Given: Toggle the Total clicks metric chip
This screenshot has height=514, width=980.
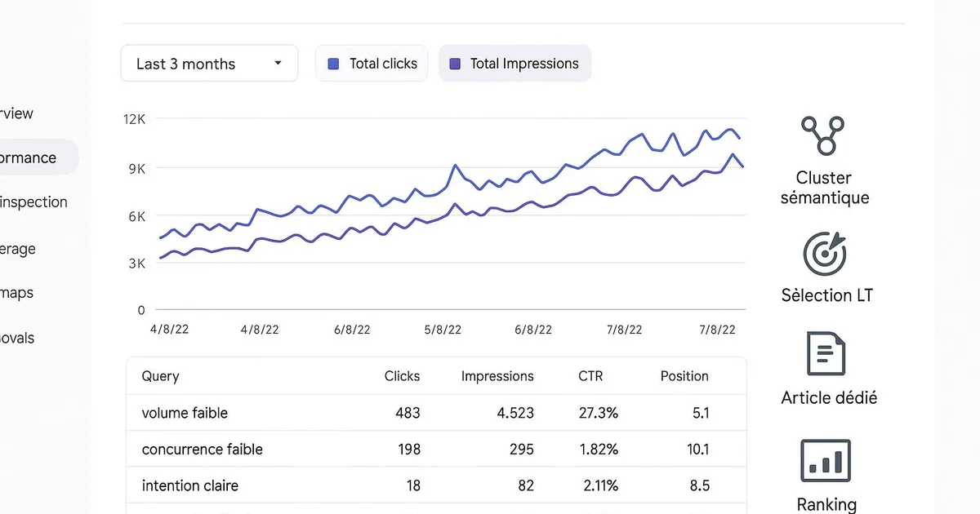Looking at the screenshot, I should [x=372, y=64].
